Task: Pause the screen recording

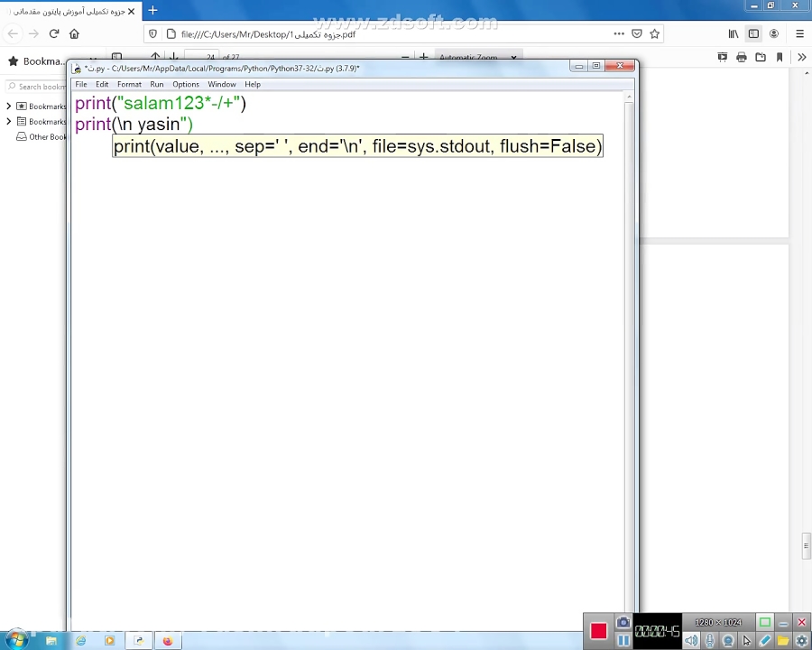Action: click(x=623, y=641)
